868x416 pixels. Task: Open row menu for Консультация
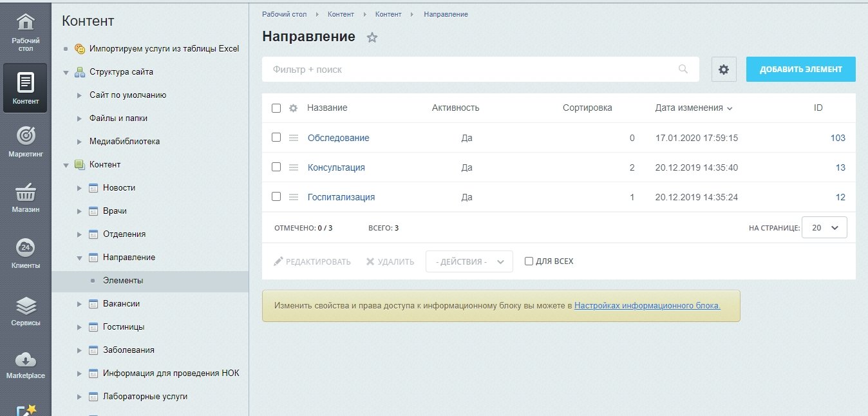pyautogui.click(x=294, y=167)
